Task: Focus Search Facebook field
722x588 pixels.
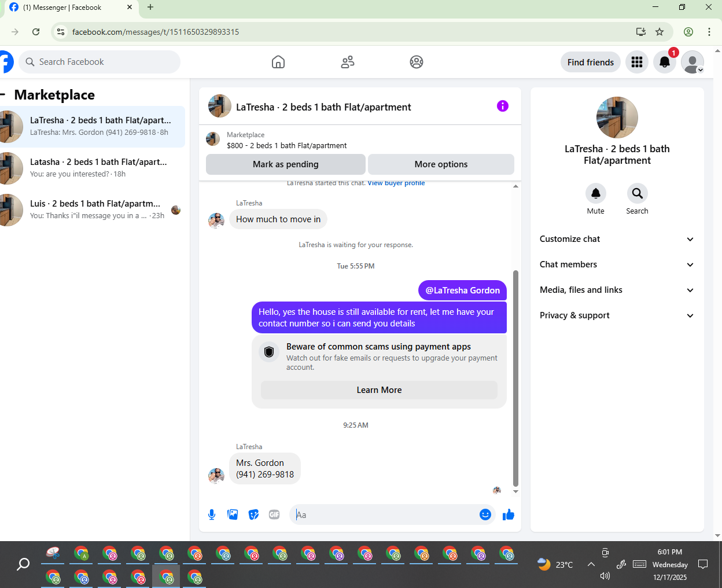Action: coord(100,62)
